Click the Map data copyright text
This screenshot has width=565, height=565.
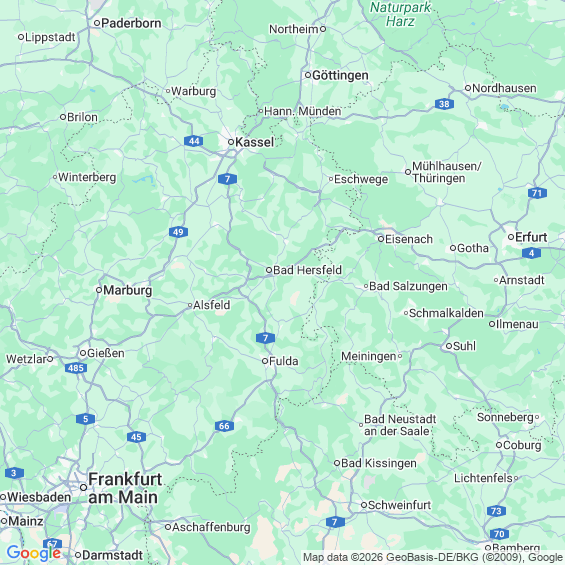pos(433,557)
